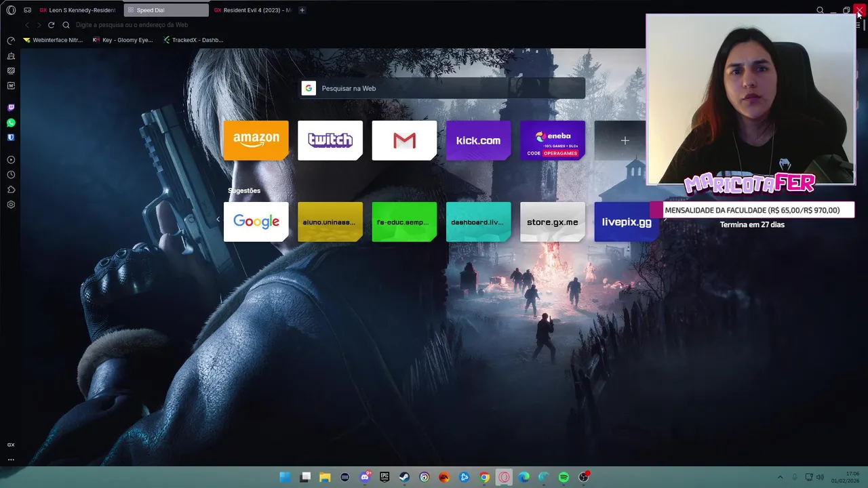Open Bitwarden shield icon in sidebar

pos(11,138)
